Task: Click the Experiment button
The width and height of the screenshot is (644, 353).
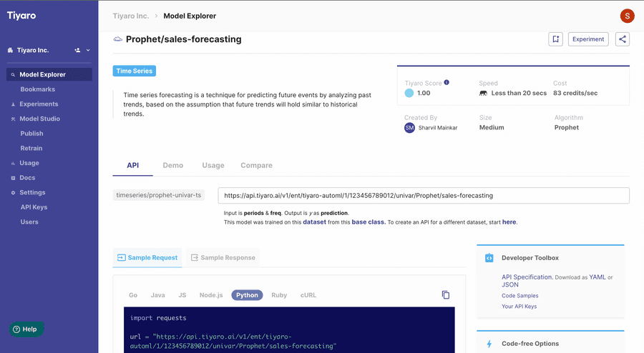Action: (x=588, y=39)
